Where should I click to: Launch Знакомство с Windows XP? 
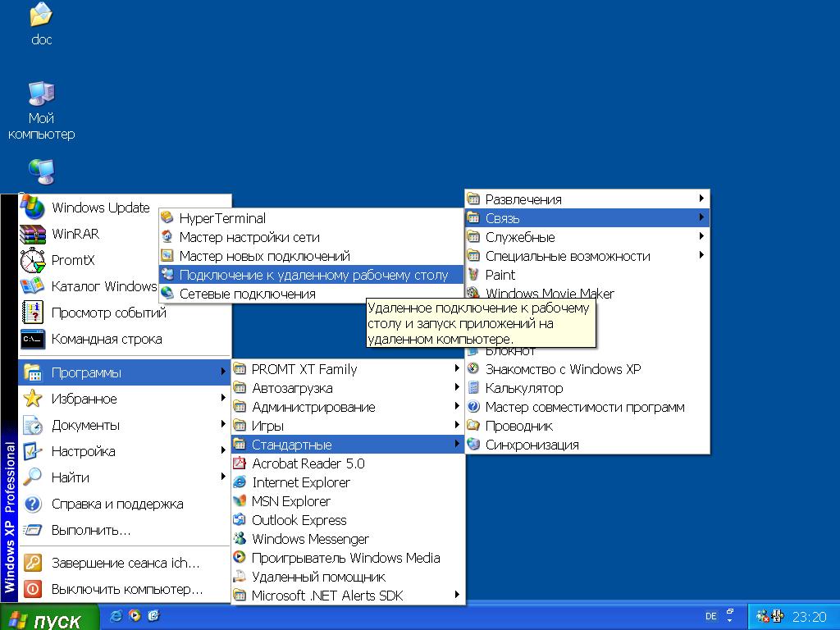587,369
